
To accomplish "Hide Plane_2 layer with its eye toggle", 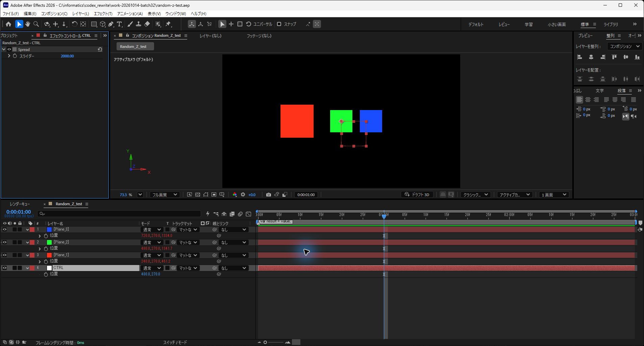I will pyautogui.click(x=5, y=242).
